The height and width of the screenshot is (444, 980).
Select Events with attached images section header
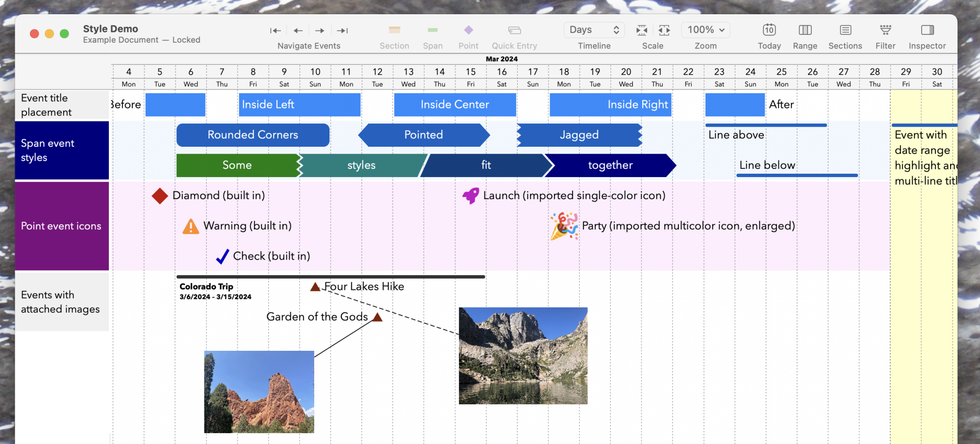tap(62, 302)
